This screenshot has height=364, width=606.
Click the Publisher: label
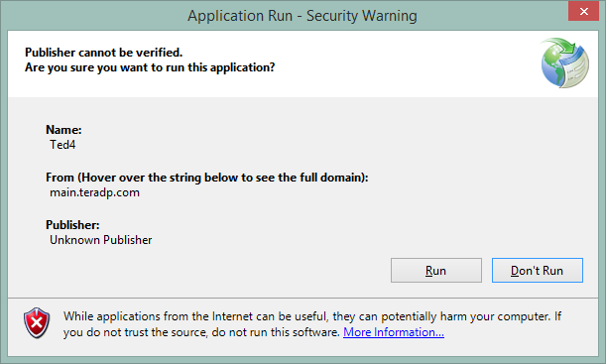(72, 225)
